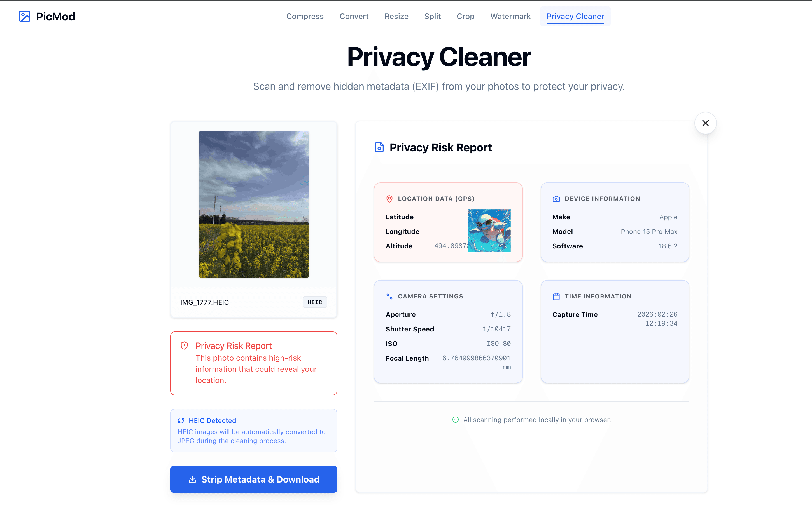Click the calendar icon in Time Information
Screen dimensions: 812x522
click(x=556, y=296)
